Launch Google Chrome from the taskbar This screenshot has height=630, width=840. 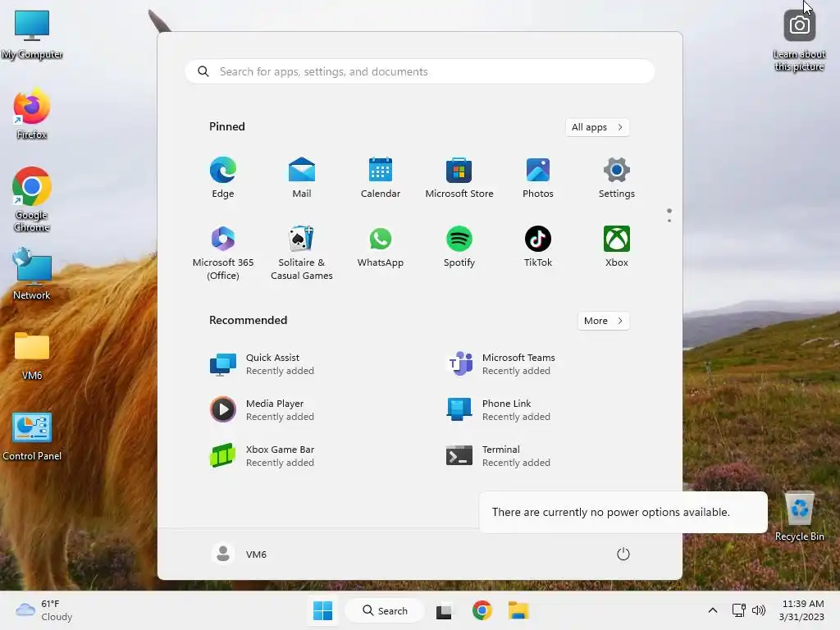click(482, 610)
